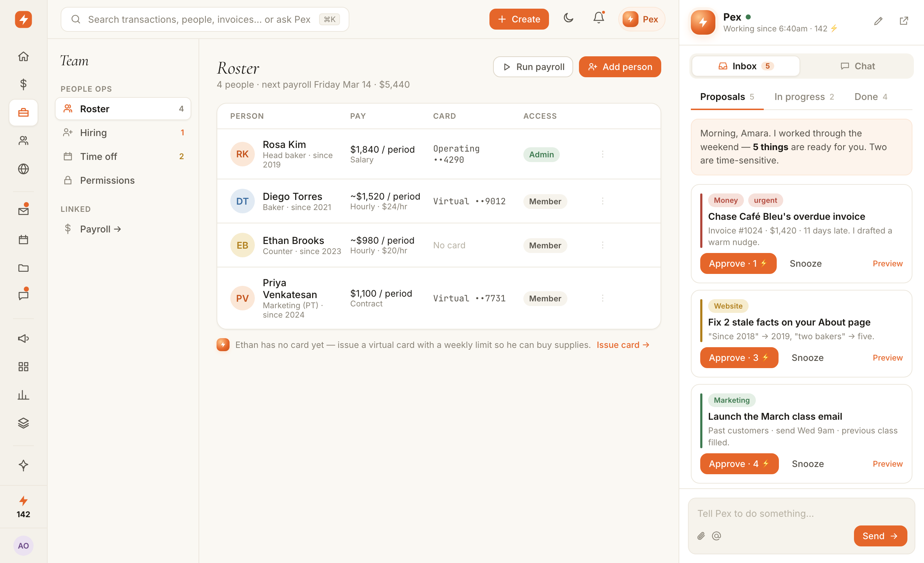924x563 pixels.
Task: Click Rosa Kim's RK avatar
Action: (242, 154)
